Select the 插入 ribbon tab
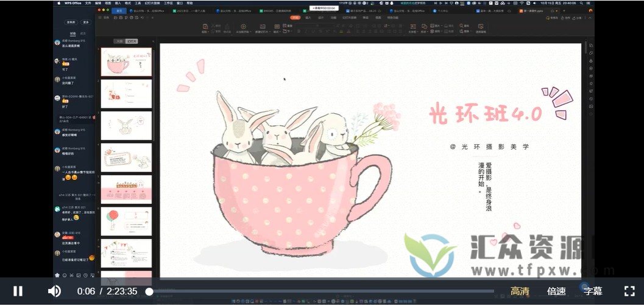The height and width of the screenshot is (306, 644). (x=308, y=18)
